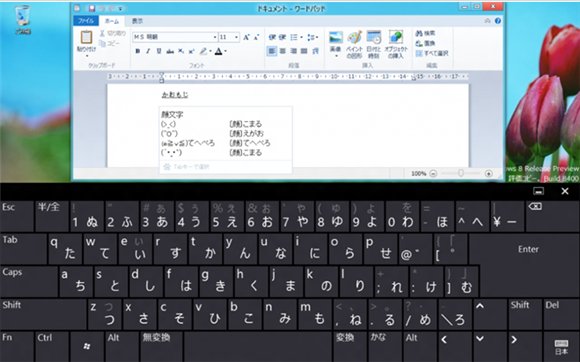Image resolution: width=580 pixels, height=362 pixels.
Task: Tap the up arrow key on touch keyboard
Action: [490, 314]
